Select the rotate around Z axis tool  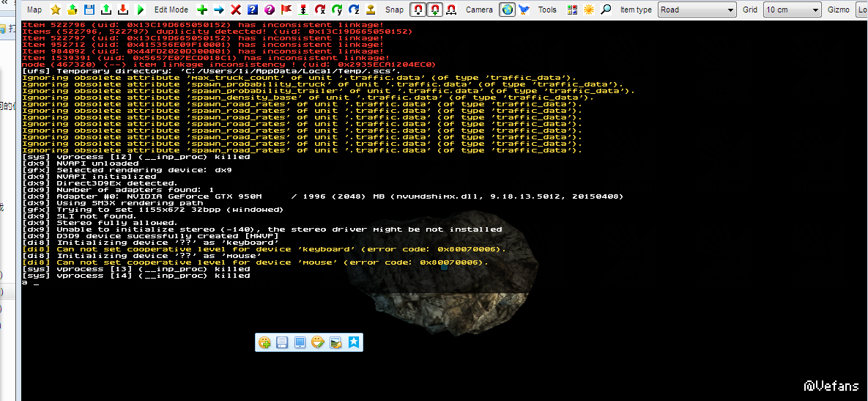[354, 10]
